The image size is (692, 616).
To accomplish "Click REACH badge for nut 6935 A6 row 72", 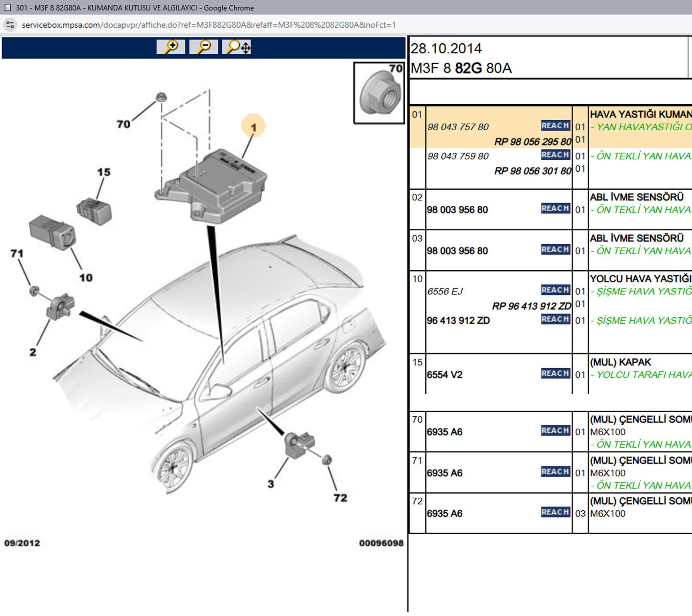I will pos(555,512).
